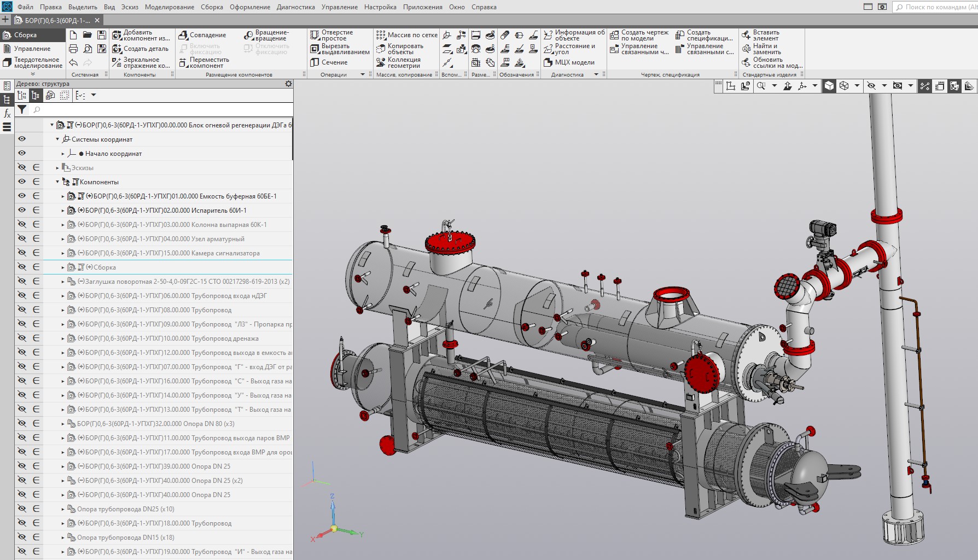Viewport: 978px width, 560px height.
Task: Open the Операции panel dropdown arrow
Action: point(362,74)
